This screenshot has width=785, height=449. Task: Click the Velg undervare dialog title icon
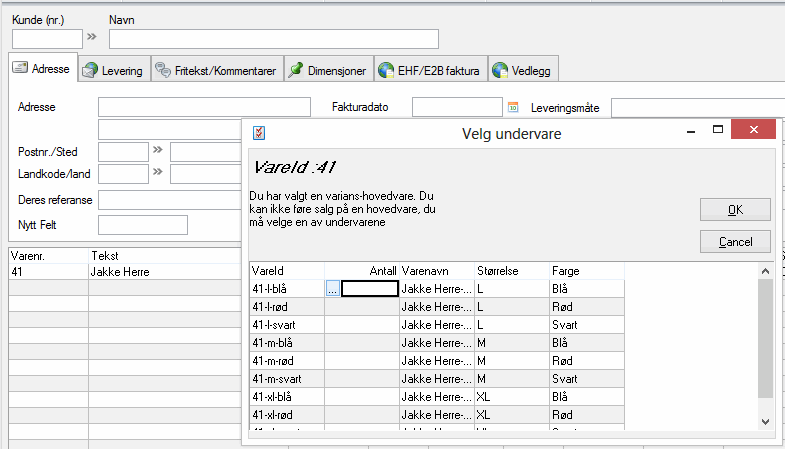point(259,132)
